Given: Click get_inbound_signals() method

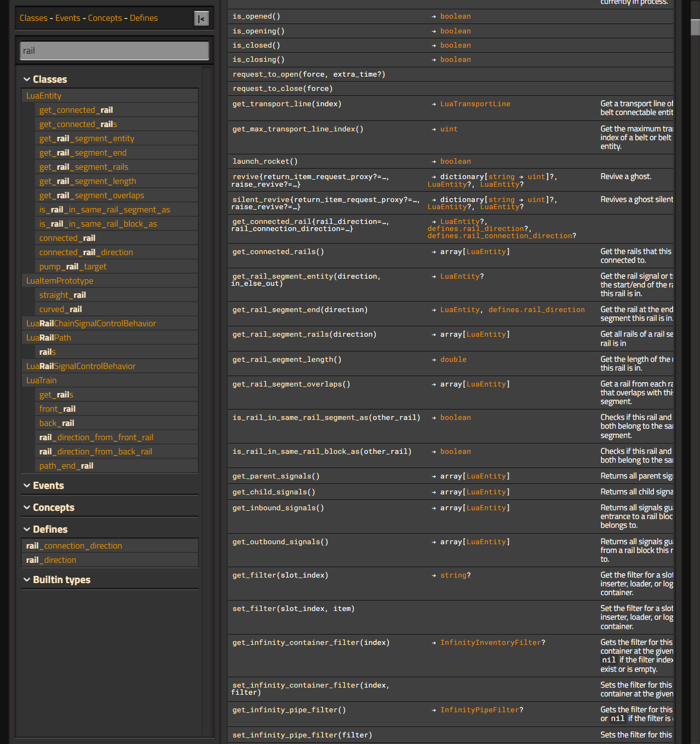Looking at the screenshot, I should click(x=278, y=508).
